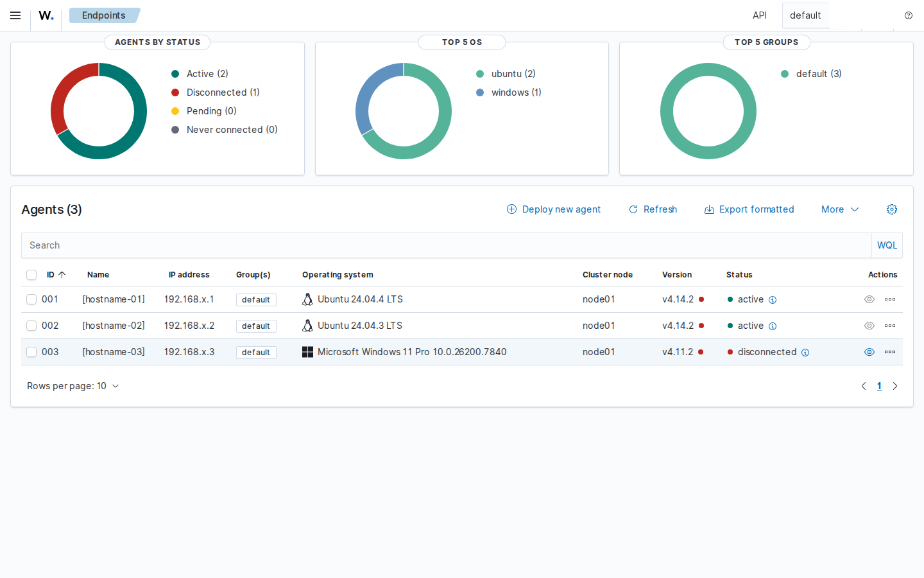The image size is (924, 578).
Task: Click red Disconnected legend swatch
Action: tap(175, 92)
